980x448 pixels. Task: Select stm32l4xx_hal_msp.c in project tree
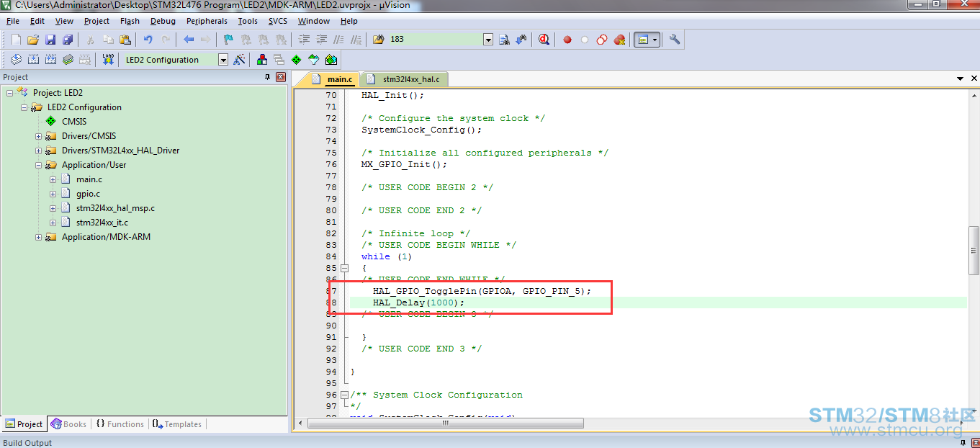(115, 208)
